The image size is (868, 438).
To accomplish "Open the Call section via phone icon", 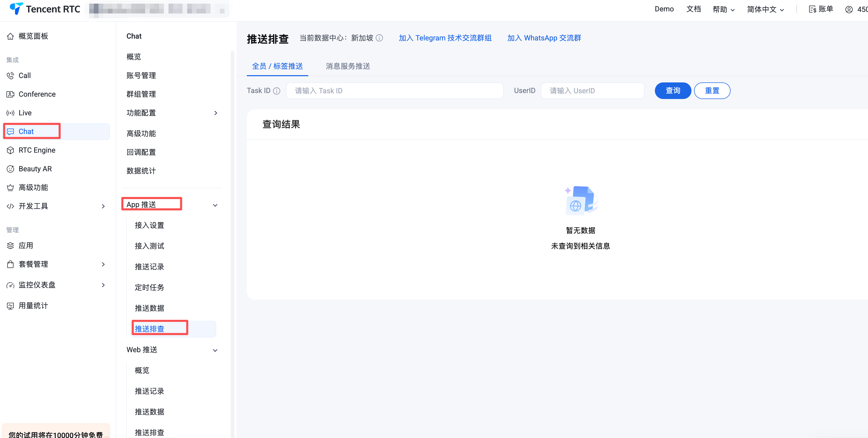I will [10, 75].
